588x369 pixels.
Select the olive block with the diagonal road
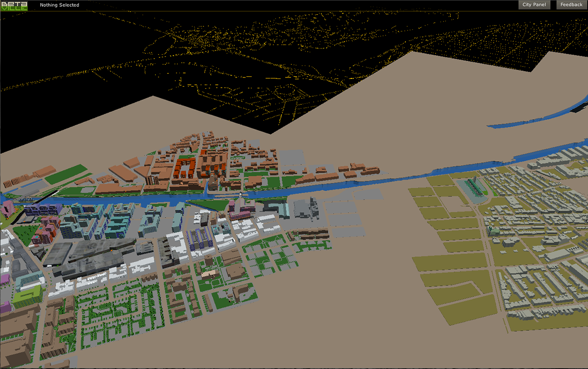[456, 290]
